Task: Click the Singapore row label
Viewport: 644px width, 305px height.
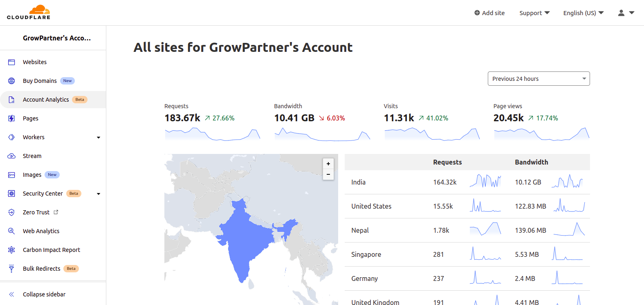Action: point(366,254)
